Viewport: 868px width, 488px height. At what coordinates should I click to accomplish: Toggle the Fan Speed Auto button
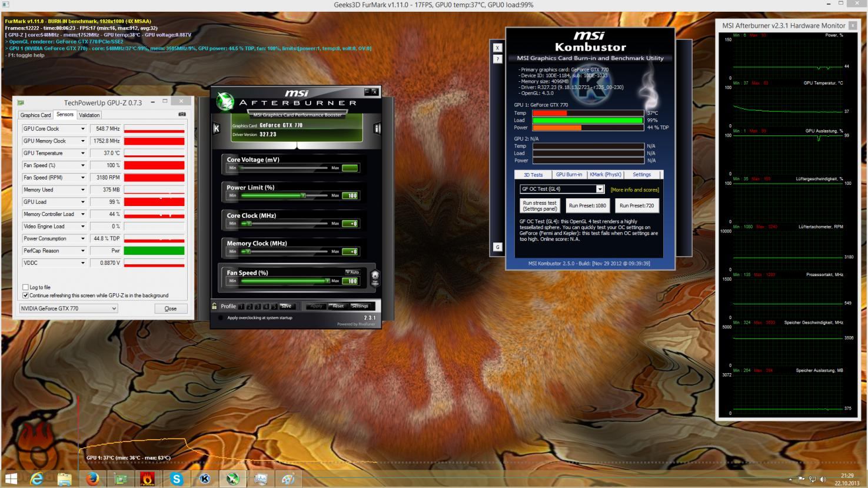(x=352, y=272)
